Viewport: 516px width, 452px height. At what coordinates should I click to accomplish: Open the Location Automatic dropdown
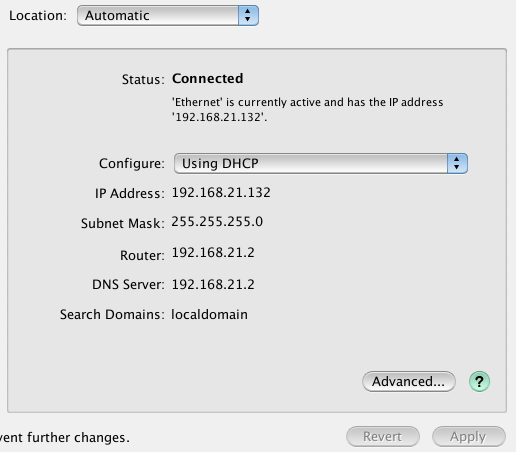click(168, 15)
